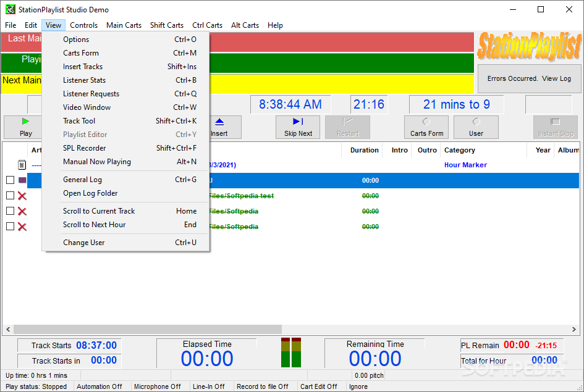Click the Carts Form toolbar button
Viewport: 584px width, 392px height.
(x=426, y=127)
